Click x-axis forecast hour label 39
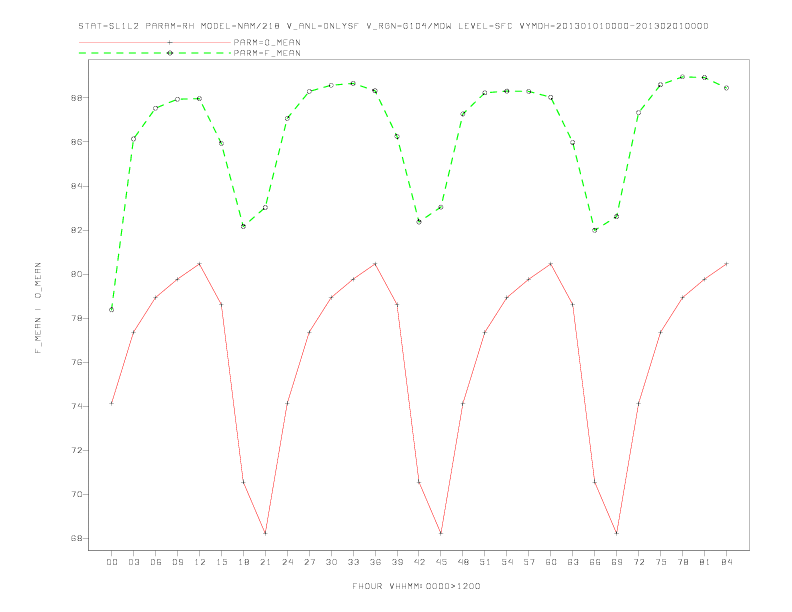The height and width of the screenshot is (612, 792). point(397,562)
